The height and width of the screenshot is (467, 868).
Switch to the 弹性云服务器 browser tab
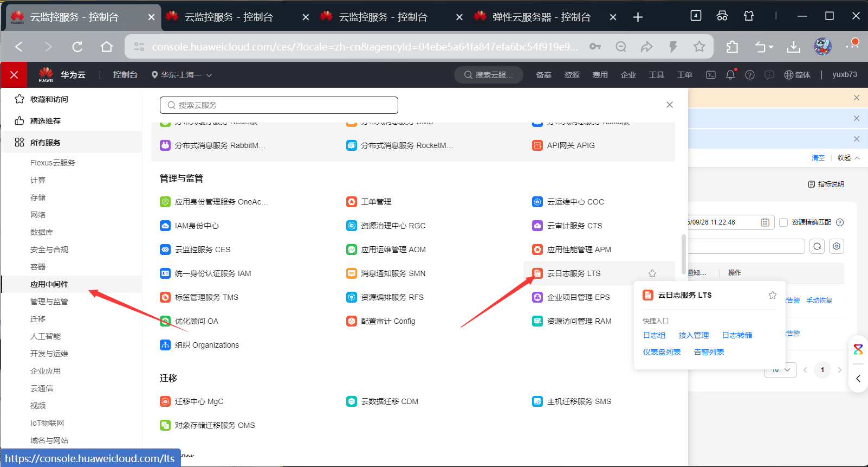(545, 17)
